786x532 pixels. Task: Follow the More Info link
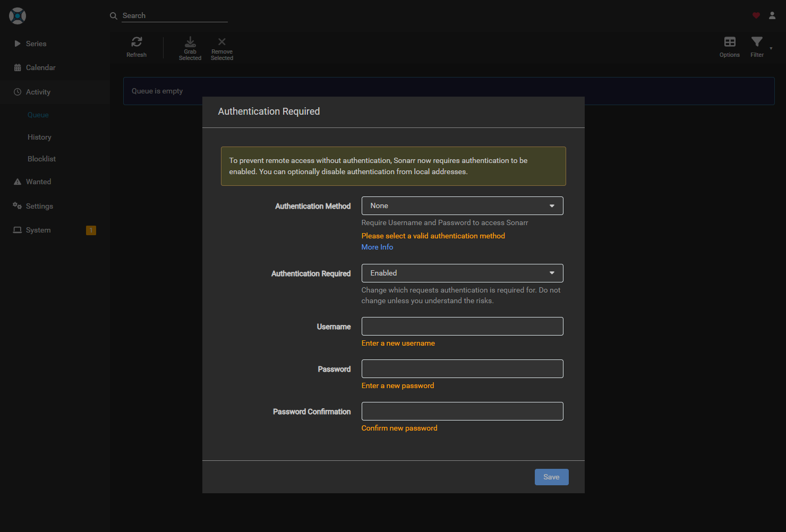(x=377, y=247)
